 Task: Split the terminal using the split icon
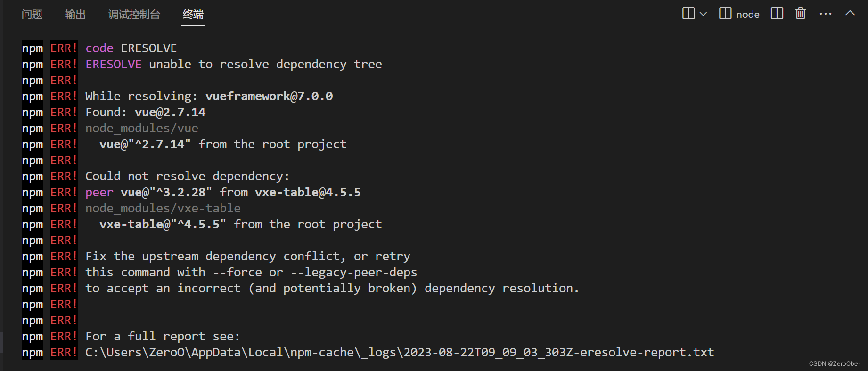click(777, 14)
